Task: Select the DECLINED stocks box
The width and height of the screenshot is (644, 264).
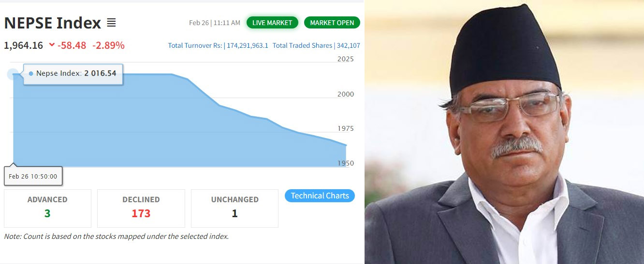Action: [141, 208]
